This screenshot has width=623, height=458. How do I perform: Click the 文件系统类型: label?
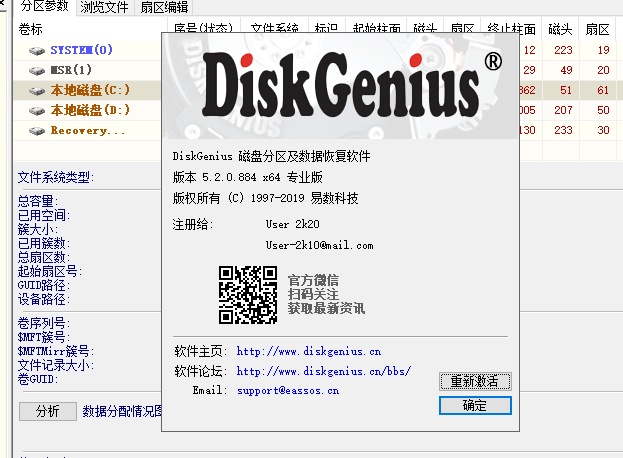[x=56, y=177]
